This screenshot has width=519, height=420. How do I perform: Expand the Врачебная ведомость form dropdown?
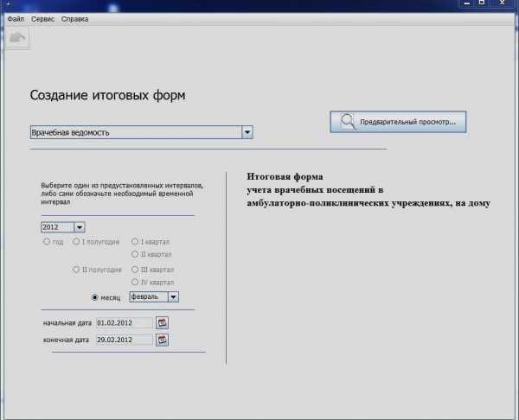(x=247, y=132)
